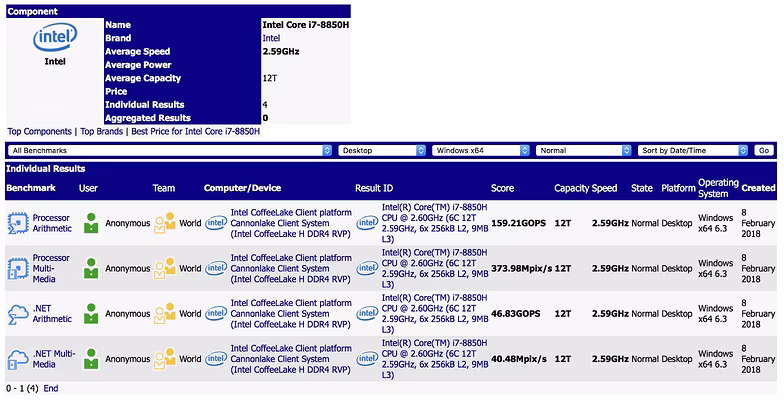Open Best Price for Intel Core i7-8850H link
The height and width of the screenshot is (400, 784).
196,132
